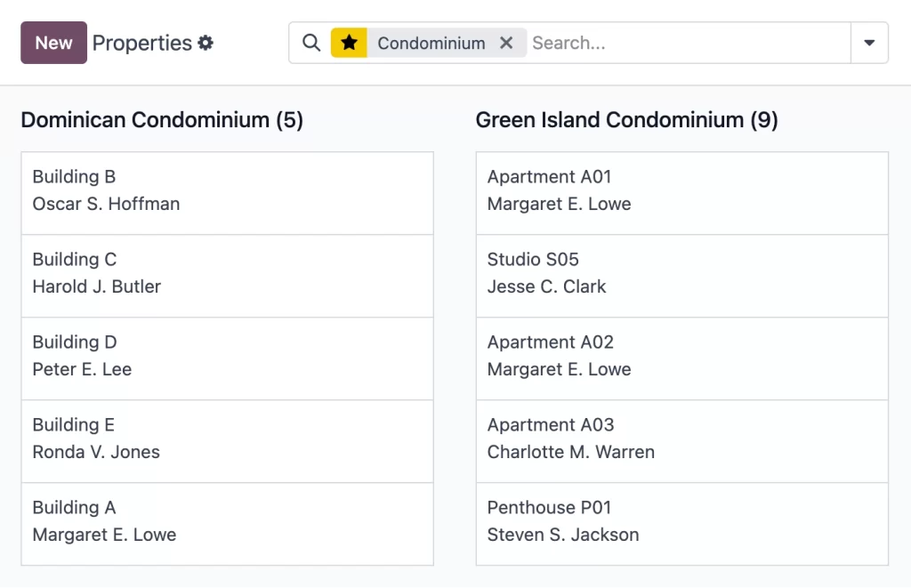Click the Condominium filter tag label
911x588 pixels.
point(431,43)
